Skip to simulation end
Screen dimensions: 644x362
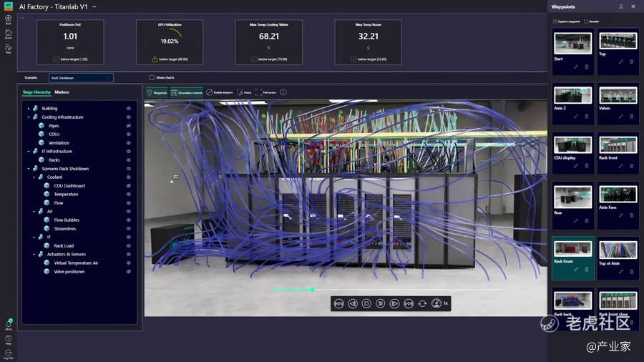pyautogui.click(x=409, y=304)
